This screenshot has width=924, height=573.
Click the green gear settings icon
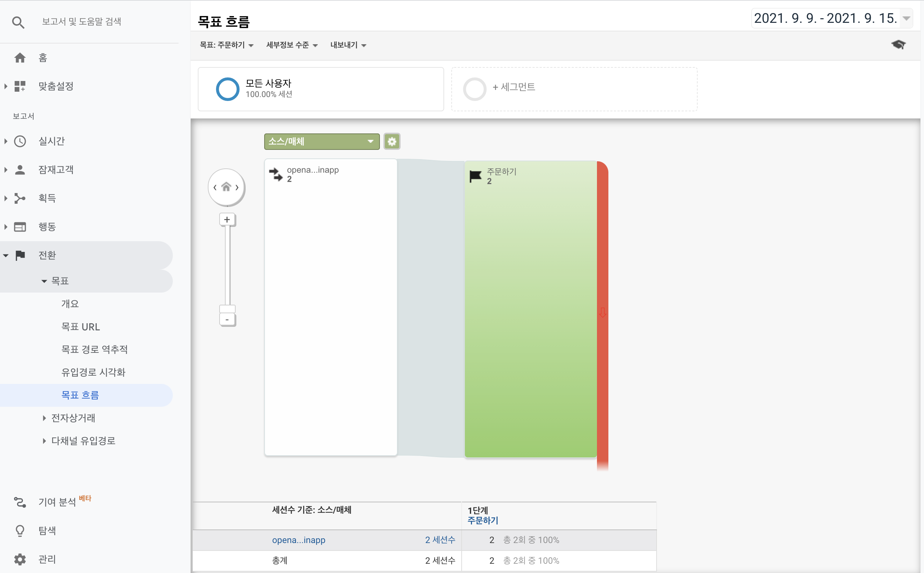[x=392, y=141]
